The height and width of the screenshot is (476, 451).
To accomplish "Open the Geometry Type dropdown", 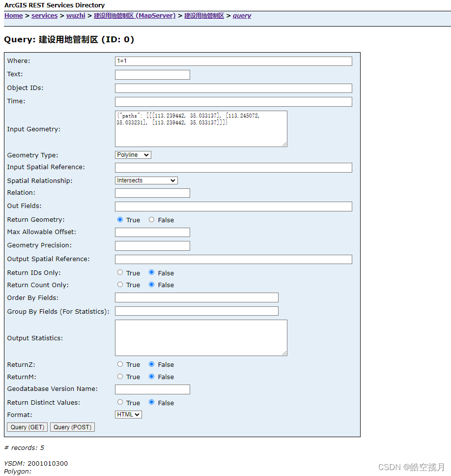I will pos(133,155).
